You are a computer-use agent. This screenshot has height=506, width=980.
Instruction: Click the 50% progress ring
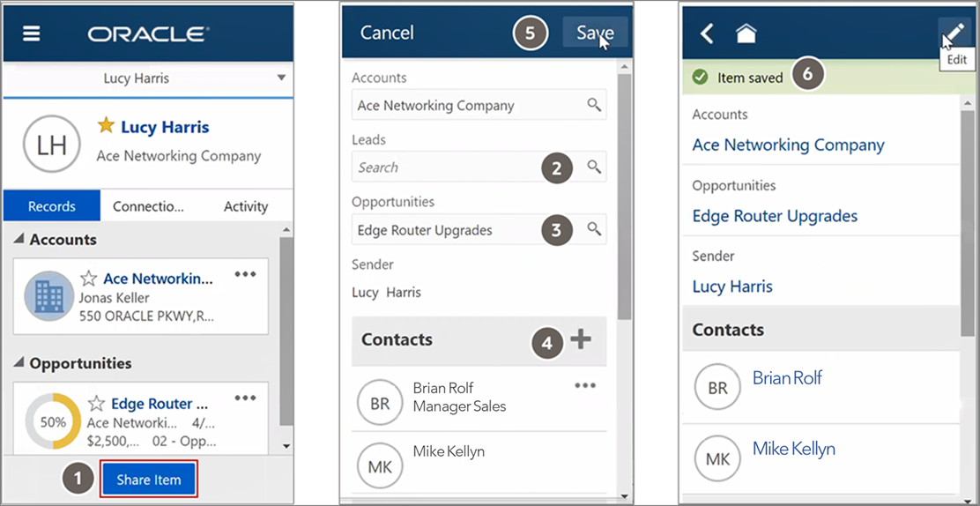53,421
